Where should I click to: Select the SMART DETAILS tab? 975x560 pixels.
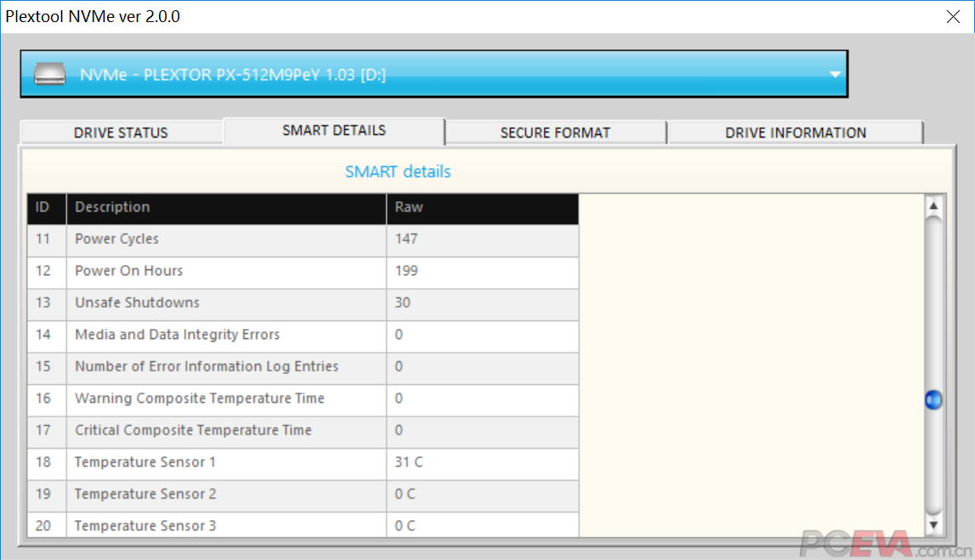334,131
